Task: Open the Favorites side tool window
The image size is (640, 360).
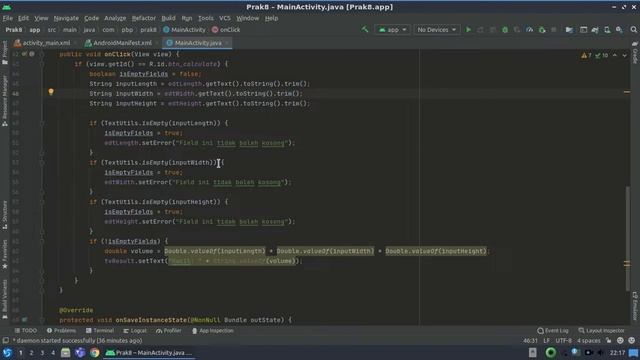Action: pyautogui.click(x=5, y=254)
